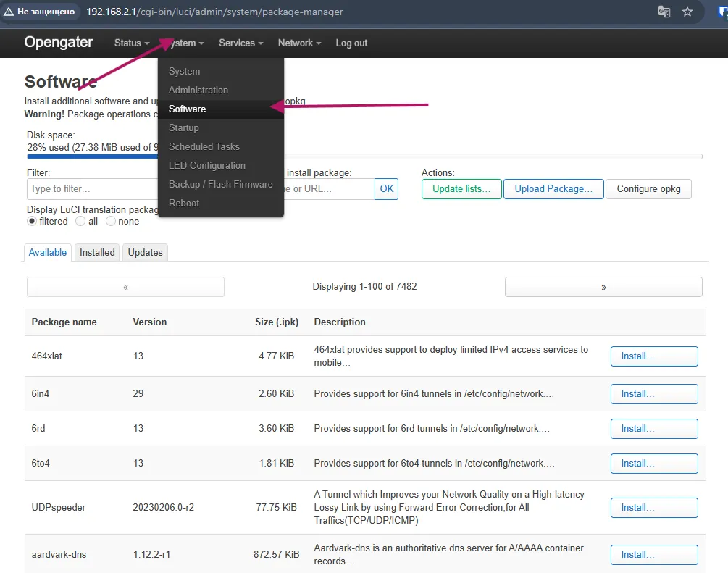Image resolution: width=728 pixels, height=573 pixels.
Task: Click the Google Translate icon in address bar
Action: 664,12
